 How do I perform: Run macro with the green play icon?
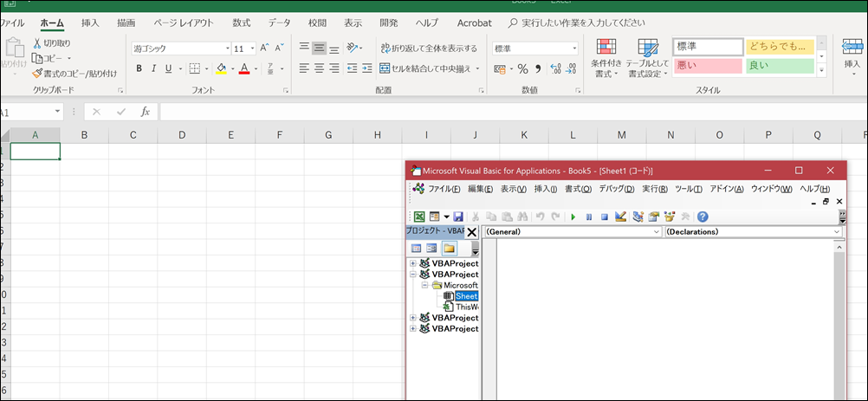click(x=573, y=217)
